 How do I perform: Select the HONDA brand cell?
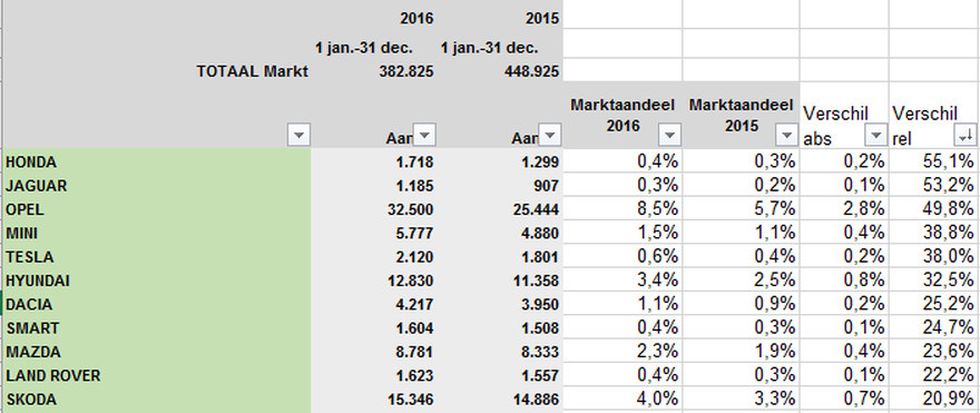[x=157, y=161]
